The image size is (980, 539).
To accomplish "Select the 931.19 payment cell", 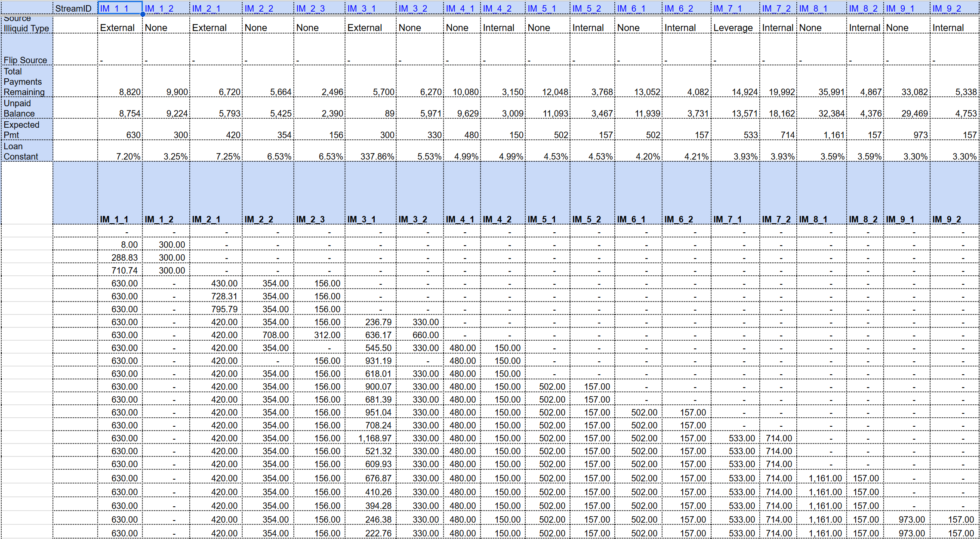I will pyautogui.click(x=378, y=361).
